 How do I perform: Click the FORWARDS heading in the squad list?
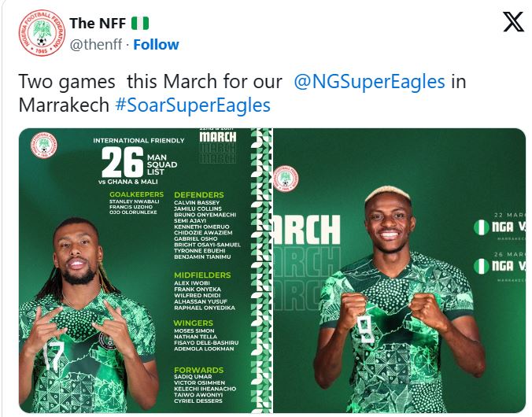tap(198, 370)
